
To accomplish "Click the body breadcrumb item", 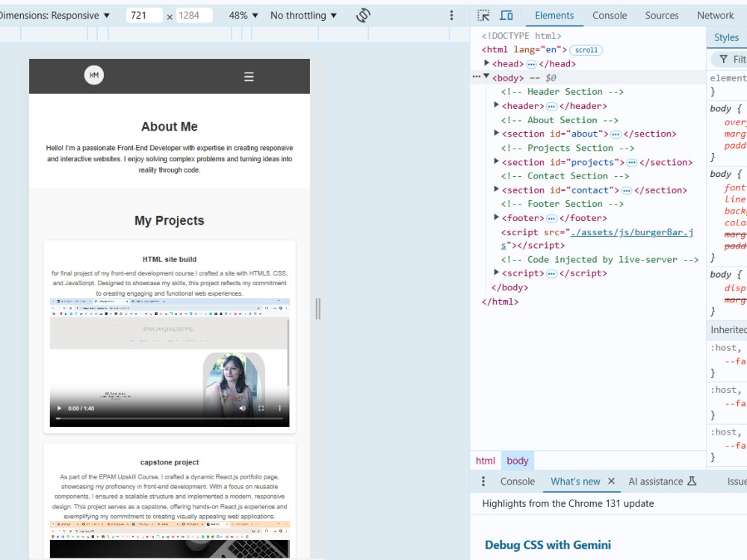I will (518, 461).
